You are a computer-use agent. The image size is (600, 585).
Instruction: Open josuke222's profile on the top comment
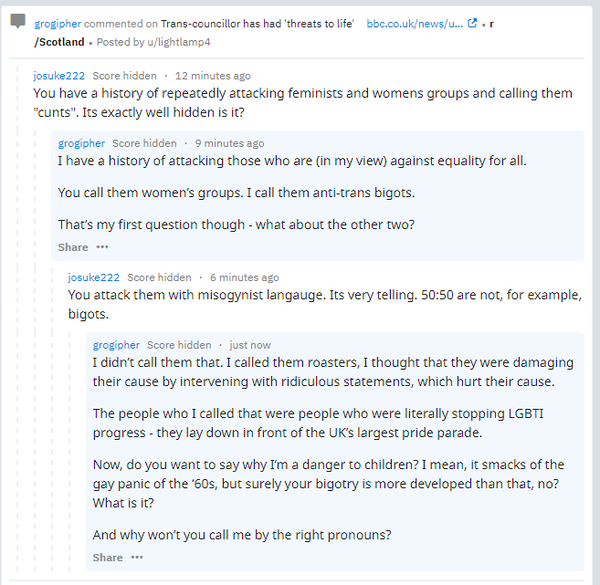tap(58, 76)
